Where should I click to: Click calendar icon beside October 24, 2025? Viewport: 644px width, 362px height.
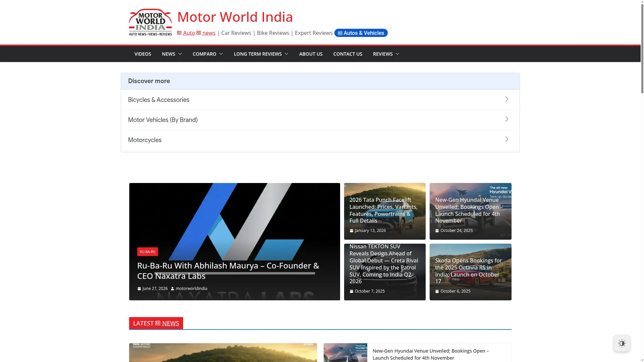[x=437, y=231]
